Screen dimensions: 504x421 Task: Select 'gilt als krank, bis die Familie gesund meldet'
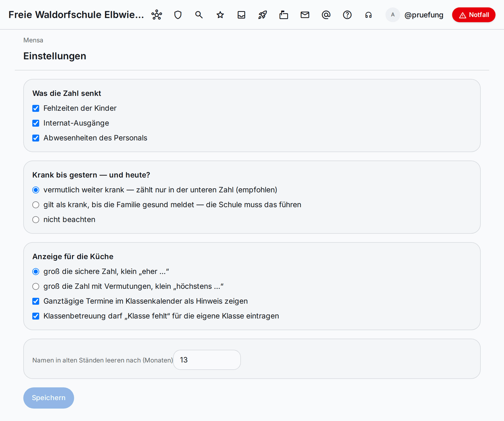36,205
